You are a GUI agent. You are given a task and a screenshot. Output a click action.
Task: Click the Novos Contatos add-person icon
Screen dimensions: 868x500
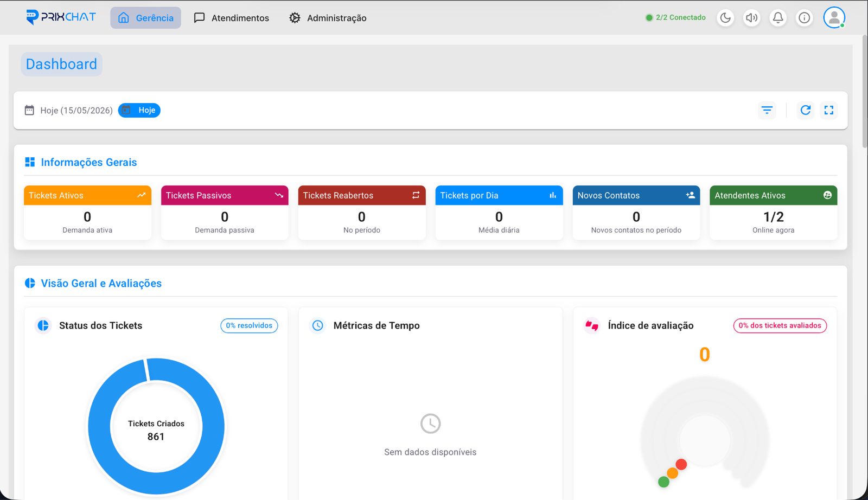point(691,195)
